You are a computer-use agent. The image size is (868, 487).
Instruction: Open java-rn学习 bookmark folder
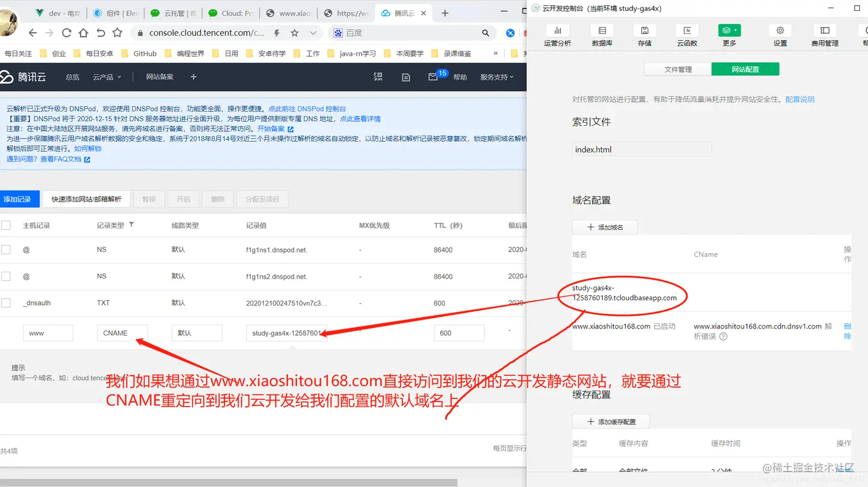pyautogui.click(x=351, y=53)
